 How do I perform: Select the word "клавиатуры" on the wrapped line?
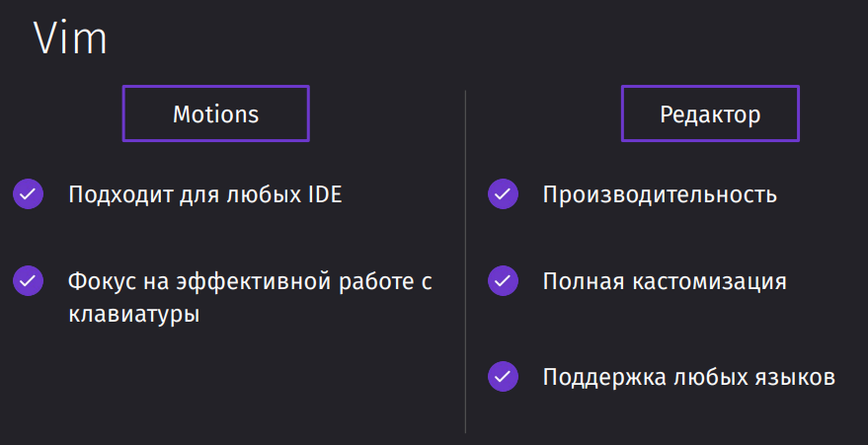134,315
